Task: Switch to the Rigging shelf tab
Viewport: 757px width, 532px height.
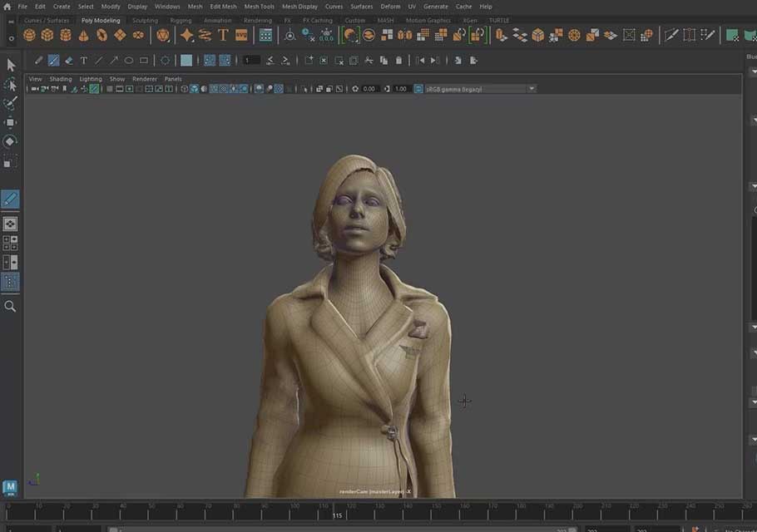Action: point(181,20)
